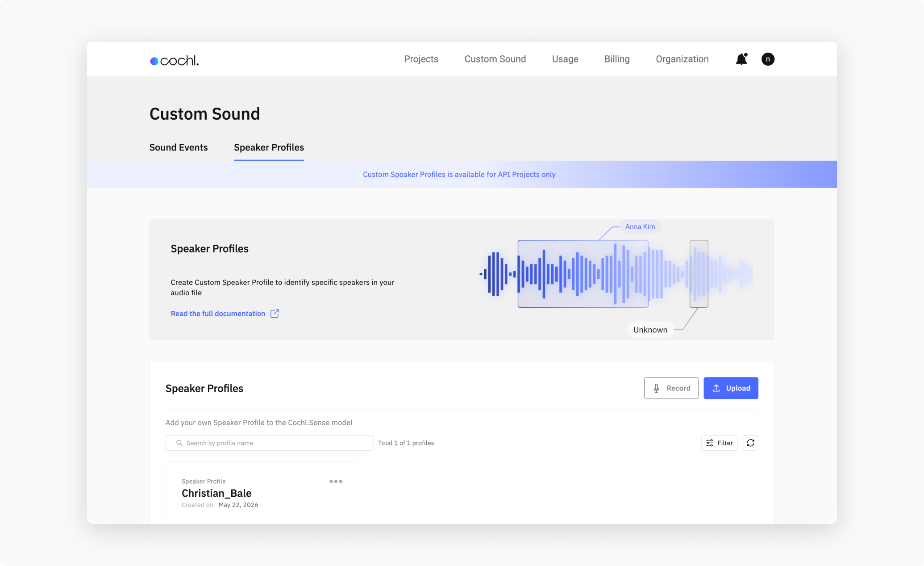The height and width of the screenshot is (566, 924).
Task: Click the cochl. logo
Action: point(175,60)
